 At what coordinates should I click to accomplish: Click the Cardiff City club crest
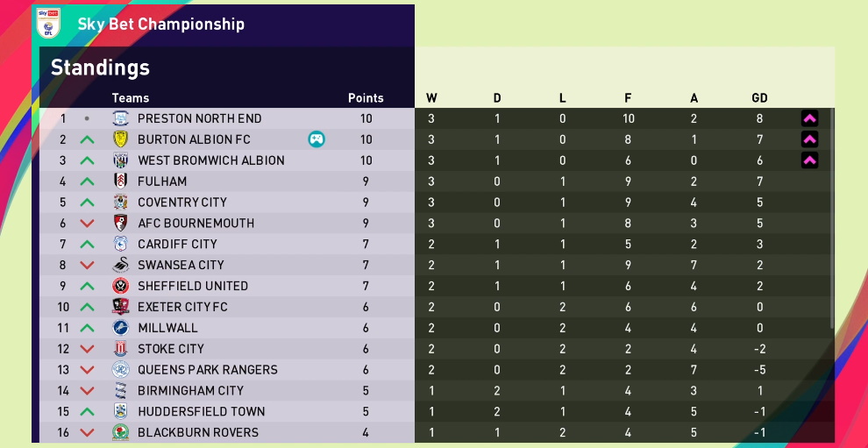(x=121, y=245)
